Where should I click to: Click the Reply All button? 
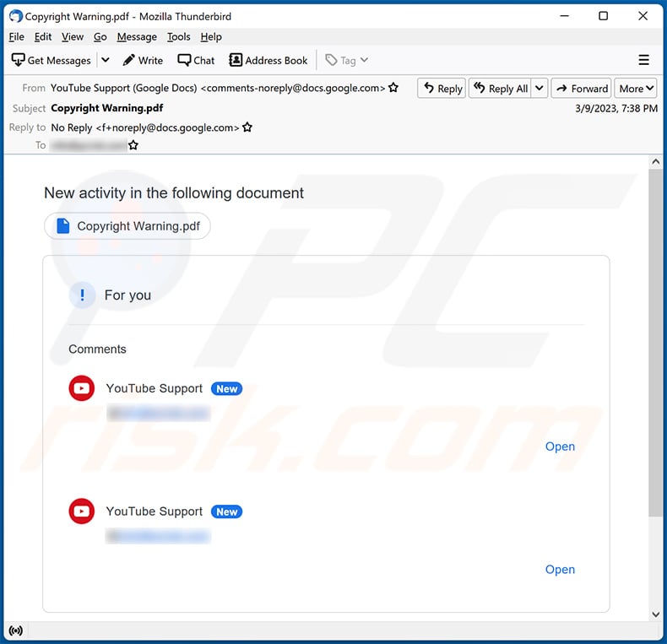point(500,89)
